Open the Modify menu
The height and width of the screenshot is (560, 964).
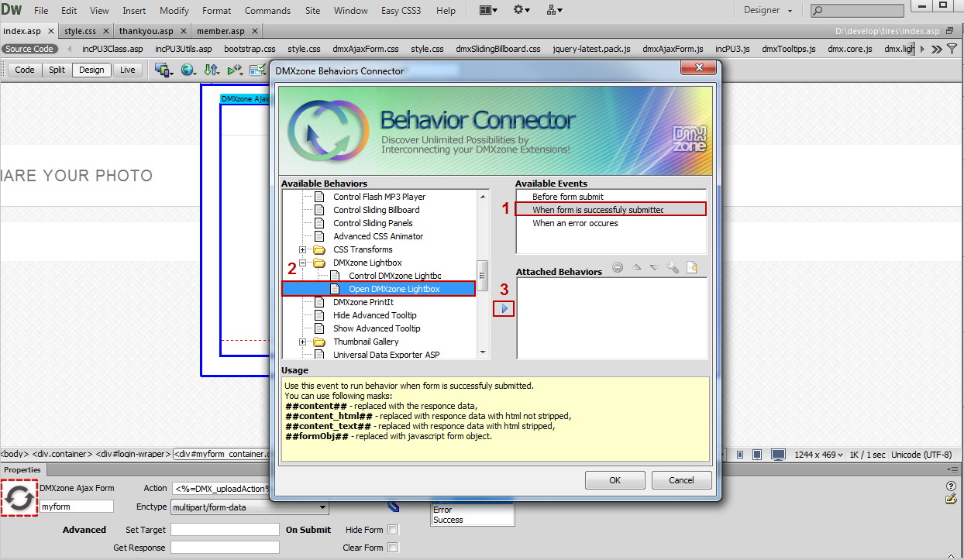click(174, 11)
